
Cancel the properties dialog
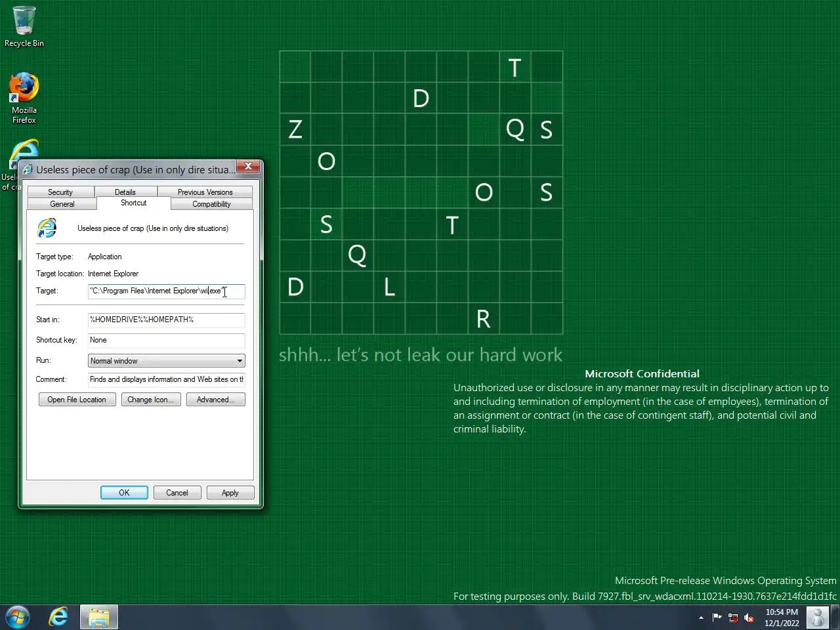(x=177, y=493)
